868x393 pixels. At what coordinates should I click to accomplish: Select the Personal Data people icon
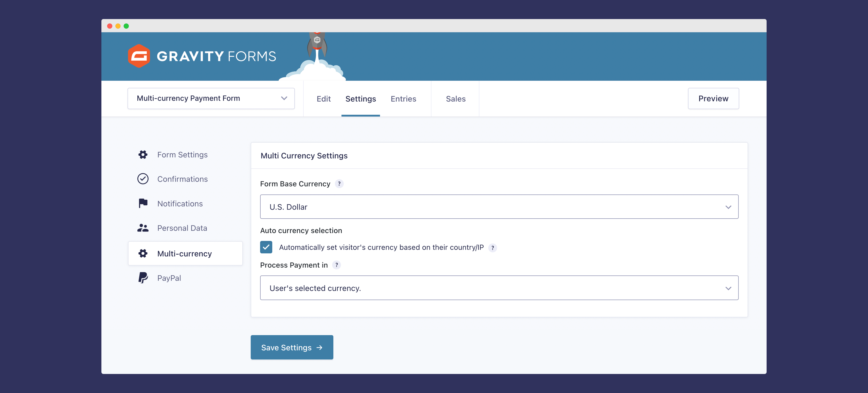[143, 228]
